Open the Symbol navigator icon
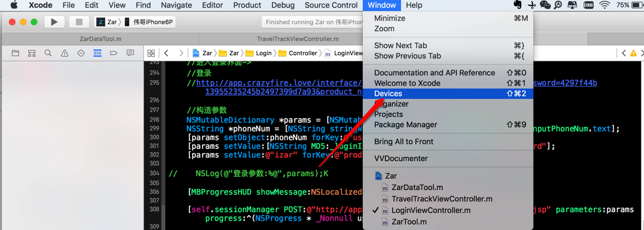Image resolution: width=644 pixels, height=230 pixels. tap(32, 53)
